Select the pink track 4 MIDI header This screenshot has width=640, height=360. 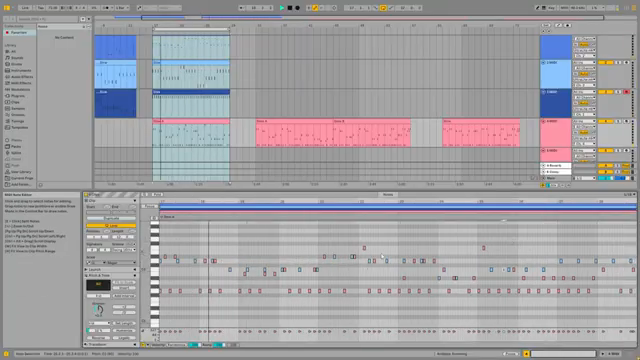556,133
